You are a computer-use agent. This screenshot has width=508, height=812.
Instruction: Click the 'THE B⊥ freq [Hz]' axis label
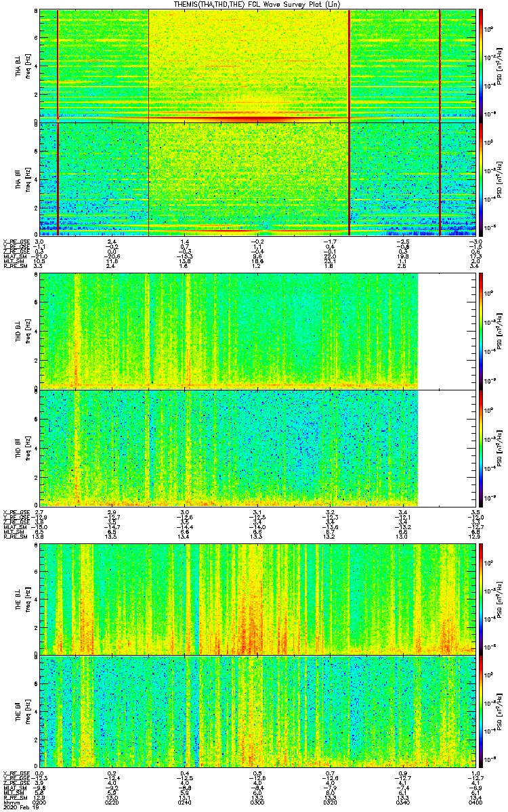point(22,599)
